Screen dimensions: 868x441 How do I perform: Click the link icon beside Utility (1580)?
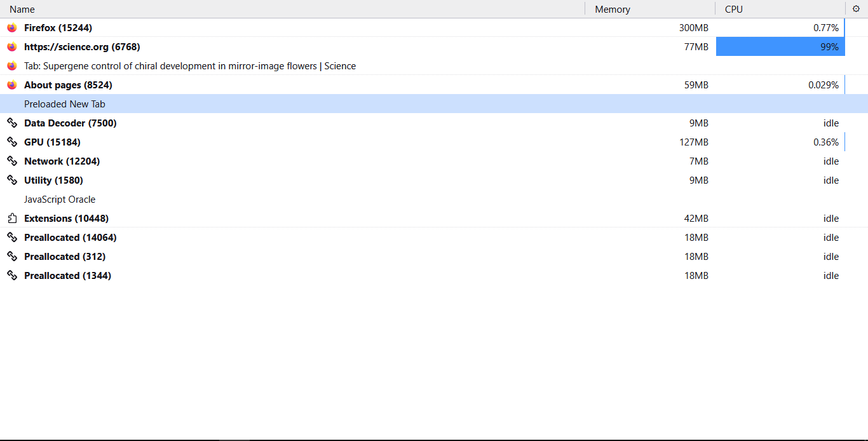11,180
